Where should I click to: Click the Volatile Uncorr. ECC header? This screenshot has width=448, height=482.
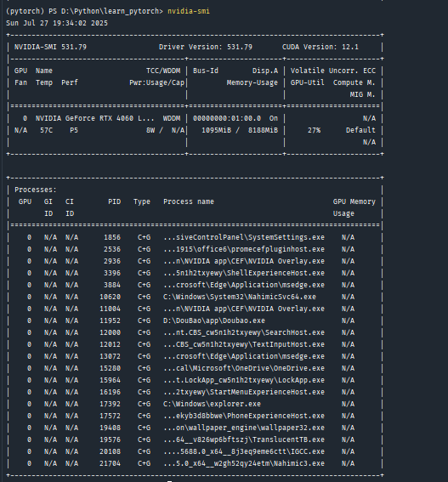pyautogui.click(x=333, y=71)
